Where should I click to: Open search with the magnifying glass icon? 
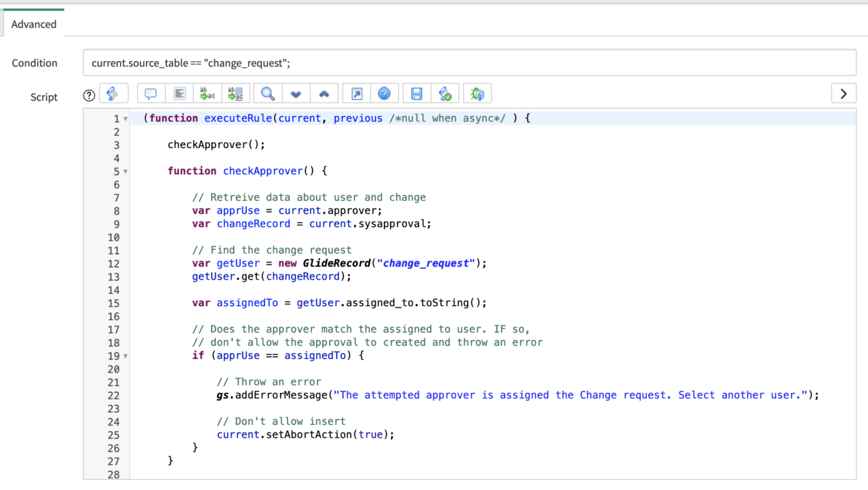click(x=268, y=94)
